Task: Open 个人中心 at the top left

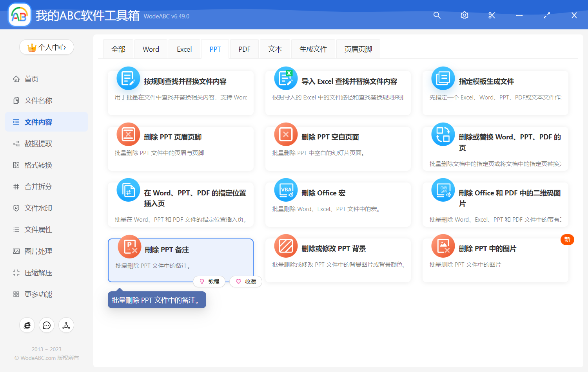Action: 46,47
